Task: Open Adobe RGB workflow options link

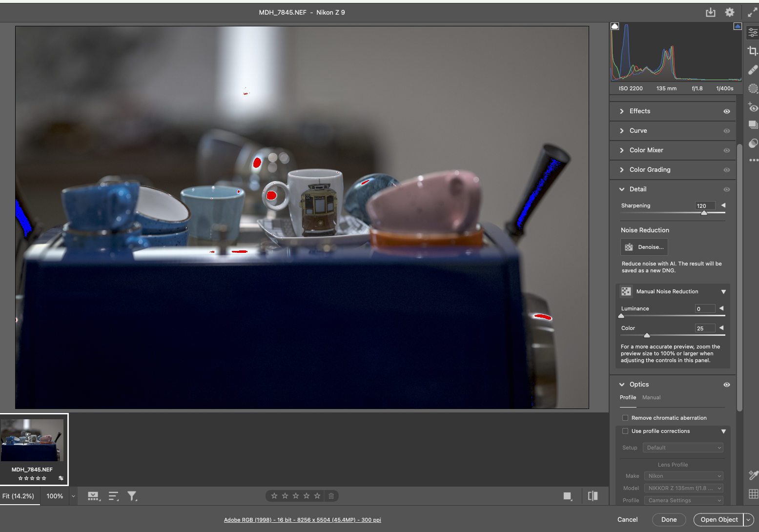Action: pyautogui.click(x=302, y=520)
